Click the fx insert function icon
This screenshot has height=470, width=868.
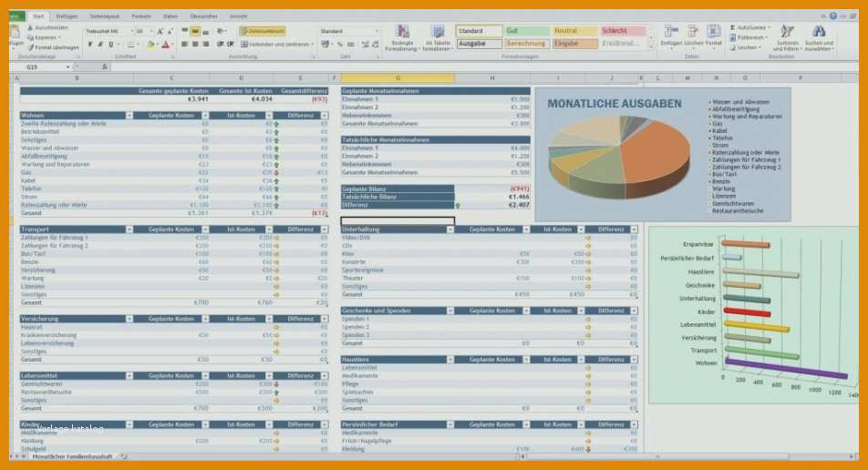click(x=105, y=66)
